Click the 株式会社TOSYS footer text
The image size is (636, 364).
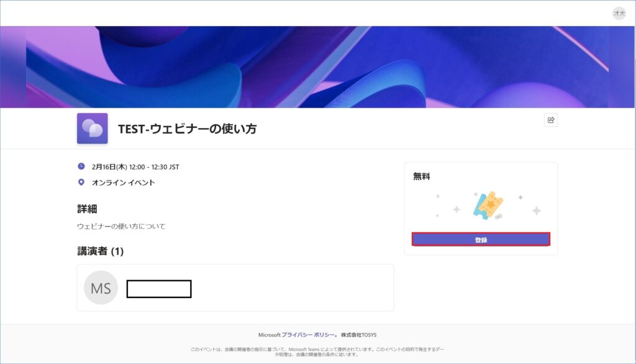coord(360,335)
